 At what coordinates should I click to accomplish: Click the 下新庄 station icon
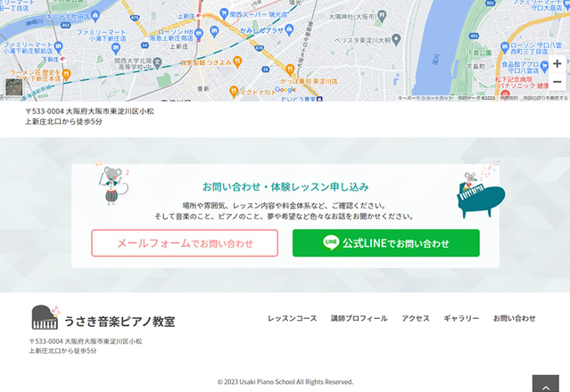point(62,59)
